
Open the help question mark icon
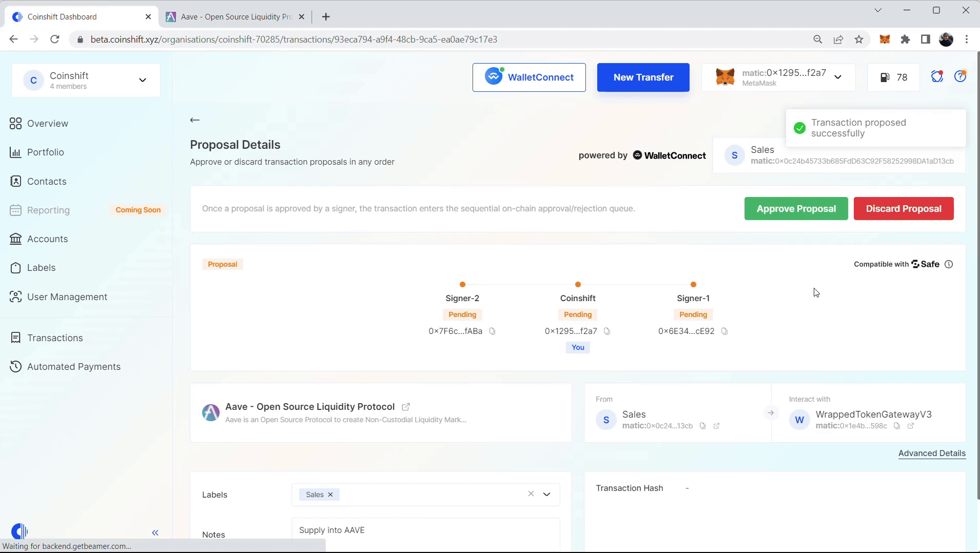[960, 76]
